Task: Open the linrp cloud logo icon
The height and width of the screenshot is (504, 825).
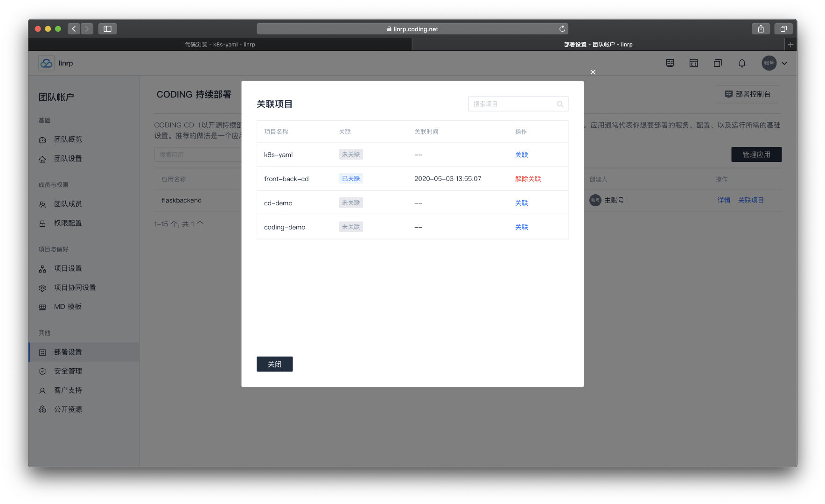Action: coord(46,63)
